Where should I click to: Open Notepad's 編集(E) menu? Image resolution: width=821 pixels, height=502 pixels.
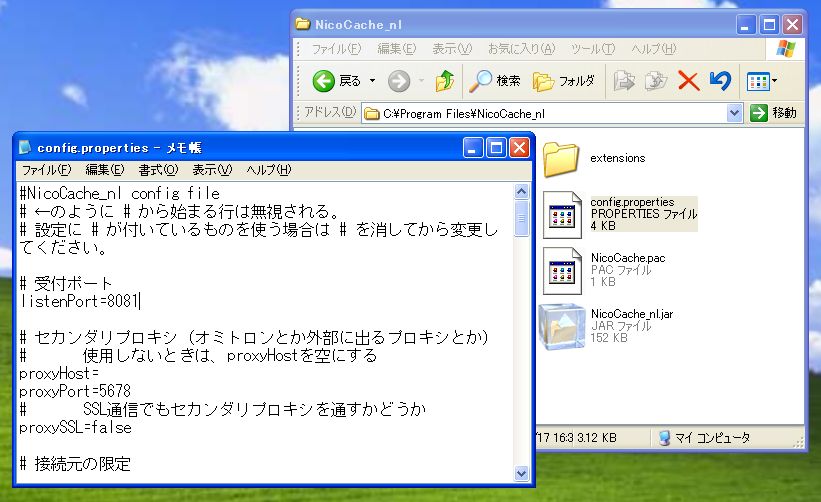[105, 170]
